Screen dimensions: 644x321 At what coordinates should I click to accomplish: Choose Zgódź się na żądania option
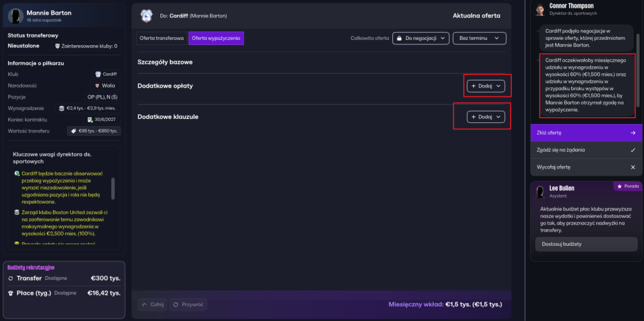[585, 150]
